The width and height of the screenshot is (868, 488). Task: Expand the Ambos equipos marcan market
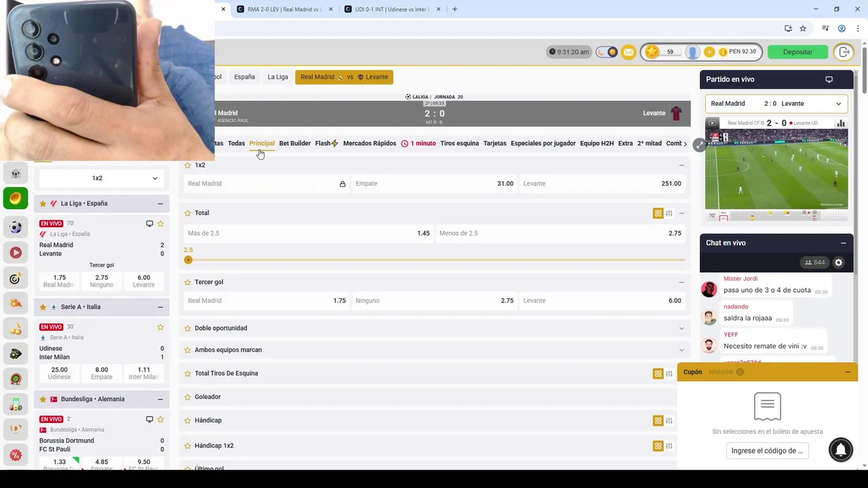click(682, 350)
